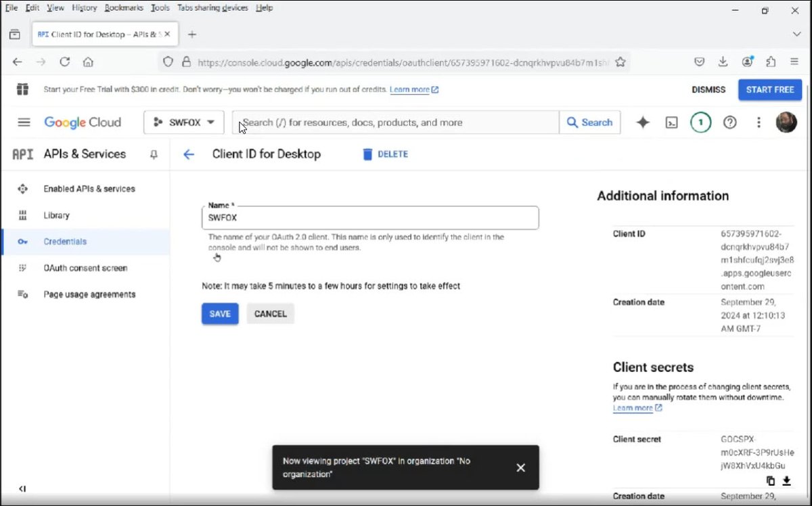Open the SWFOX project selector dropdown
Image resolution: width=812 pixels, height=506 pixels.
(x=184, y=122)
